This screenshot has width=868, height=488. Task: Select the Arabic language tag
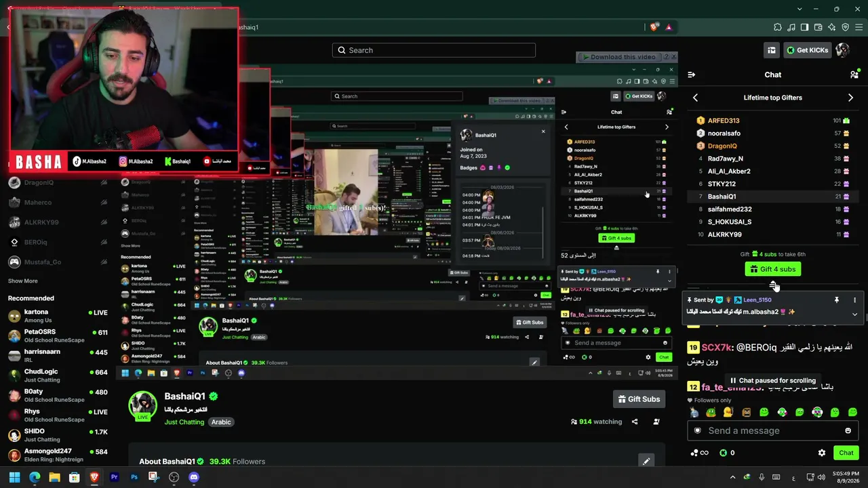coord(221,422)
